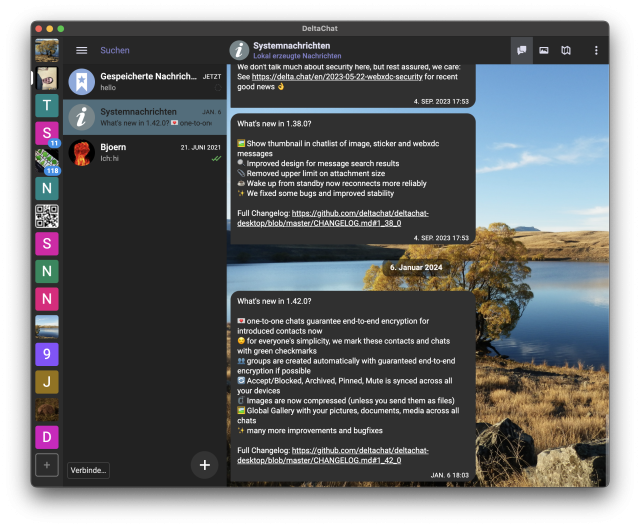The height and width of the screenshot is (528, 640).
Task: Open the webxdc-security link
Action: [337, 77]
